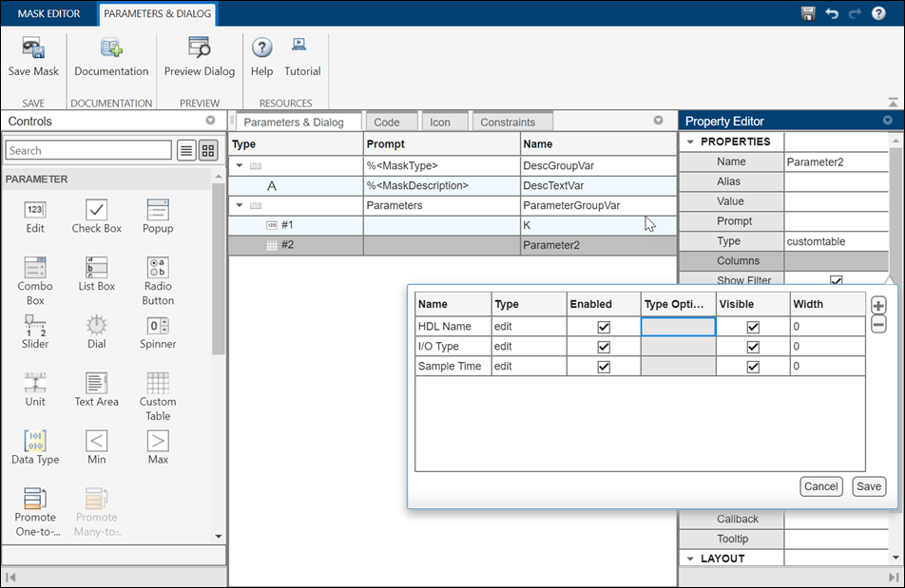Screen dimensions: 905x588
Task: Click Type Options cell for HDL Name
Action: [x=678, y=326]
